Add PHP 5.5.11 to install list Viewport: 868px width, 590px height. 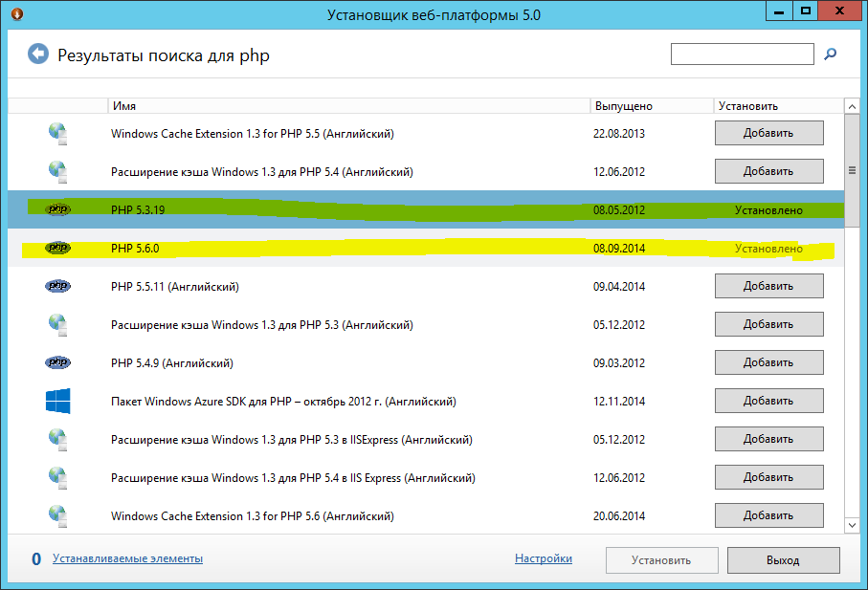pos(768,286)
